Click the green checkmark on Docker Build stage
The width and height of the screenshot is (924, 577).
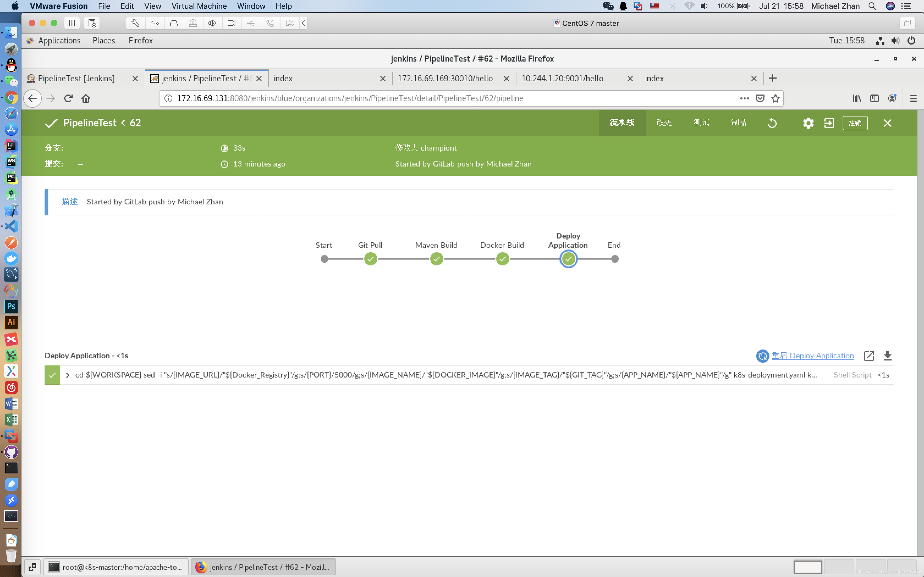coord(502,259)
